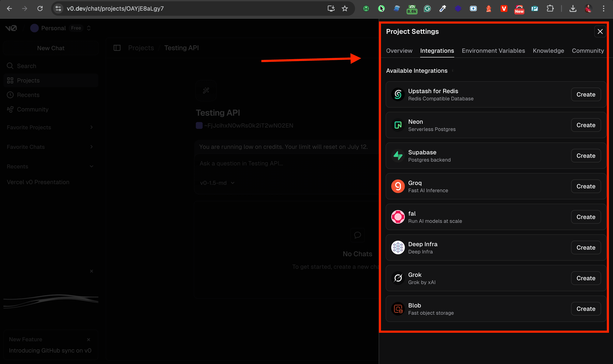Bookmark this page with the star icon
The image size is (613, 364).
click(x=345, y=9)
